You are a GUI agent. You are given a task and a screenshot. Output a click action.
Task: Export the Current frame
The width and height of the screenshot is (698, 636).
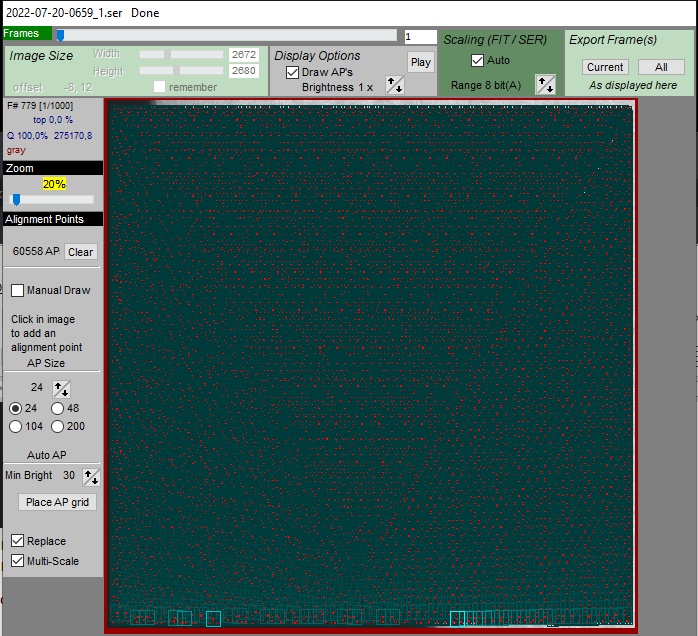tap(605, 67)
